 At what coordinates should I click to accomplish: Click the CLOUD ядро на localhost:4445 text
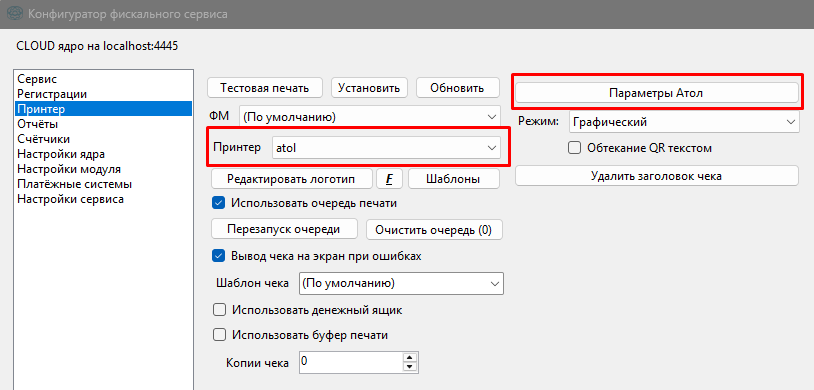click(x=98, y=46)
